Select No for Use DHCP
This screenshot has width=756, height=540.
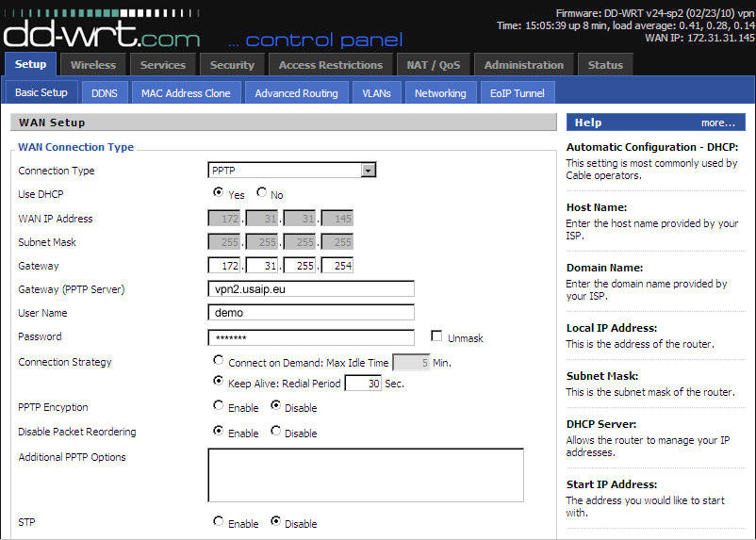click(x=262, y=193)
